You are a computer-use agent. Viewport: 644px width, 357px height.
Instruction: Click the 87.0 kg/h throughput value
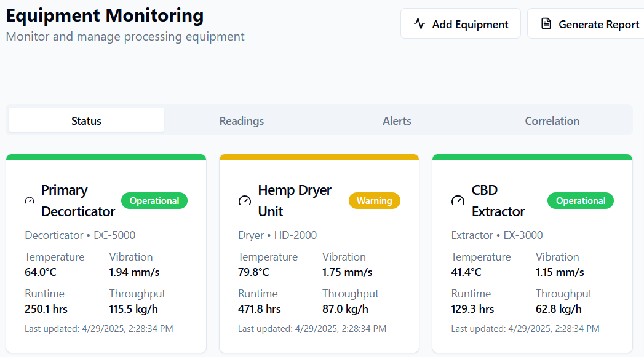(346, 309)
